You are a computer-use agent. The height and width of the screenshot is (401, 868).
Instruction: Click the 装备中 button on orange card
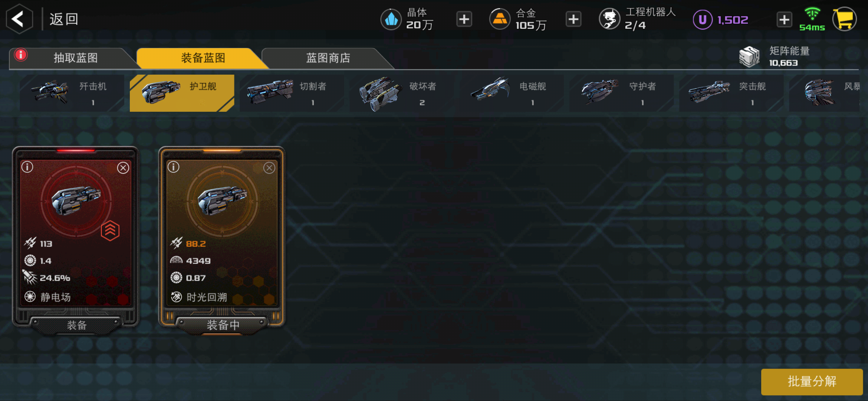pyautogui.click(x=223, y=325)
